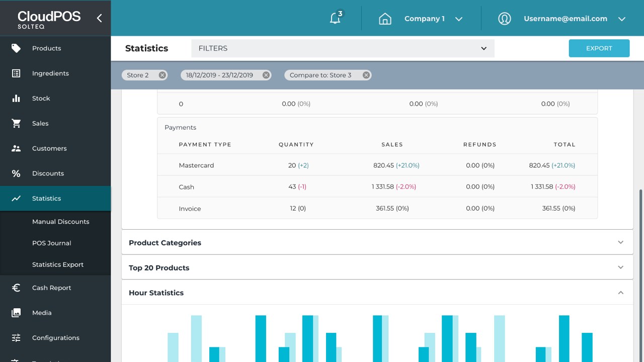Click the Mastercard sales 820.45 value
The image size is (644, 362).
(x=384, y=165)
